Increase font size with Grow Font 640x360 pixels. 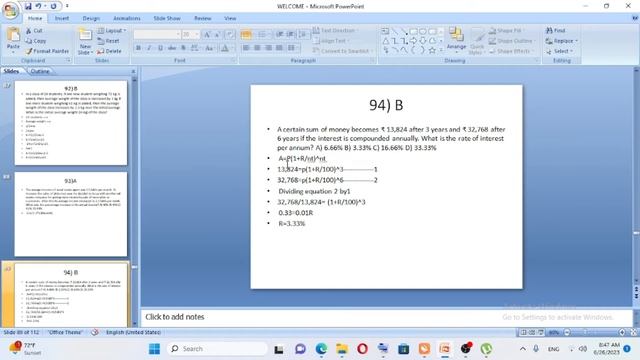[x=207, y=35]
